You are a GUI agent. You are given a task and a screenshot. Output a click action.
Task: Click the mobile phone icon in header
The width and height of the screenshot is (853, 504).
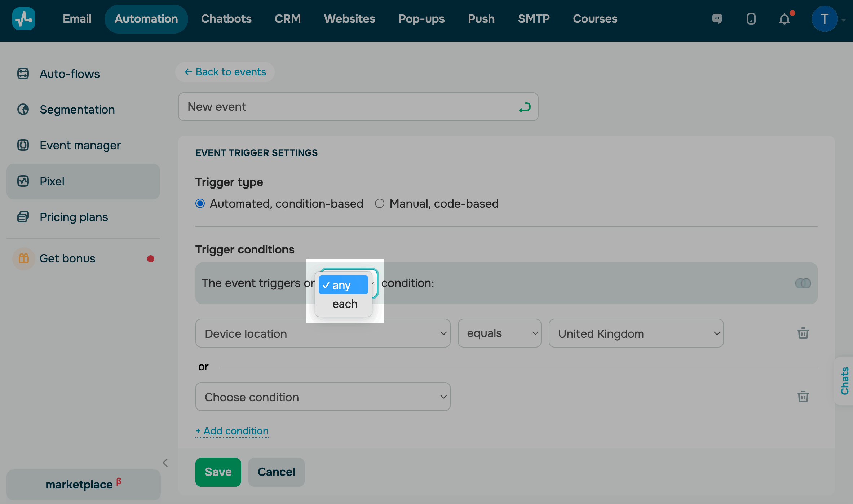pyautogui.click(x=751, y=19)
